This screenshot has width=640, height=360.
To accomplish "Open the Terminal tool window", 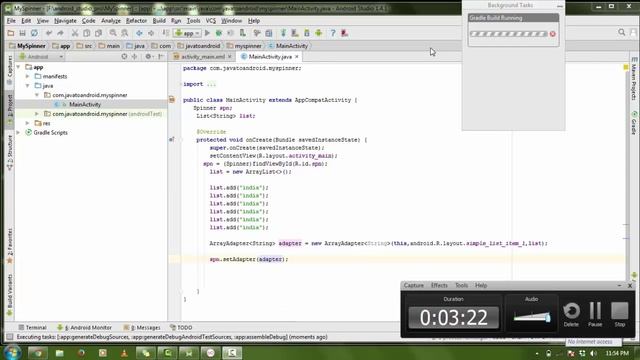I will tap(33, 327).
